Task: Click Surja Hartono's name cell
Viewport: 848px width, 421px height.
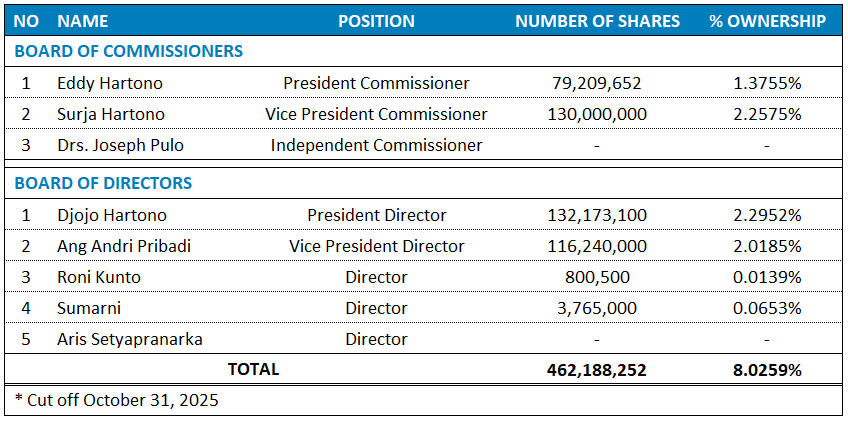Action: point(111,114)
